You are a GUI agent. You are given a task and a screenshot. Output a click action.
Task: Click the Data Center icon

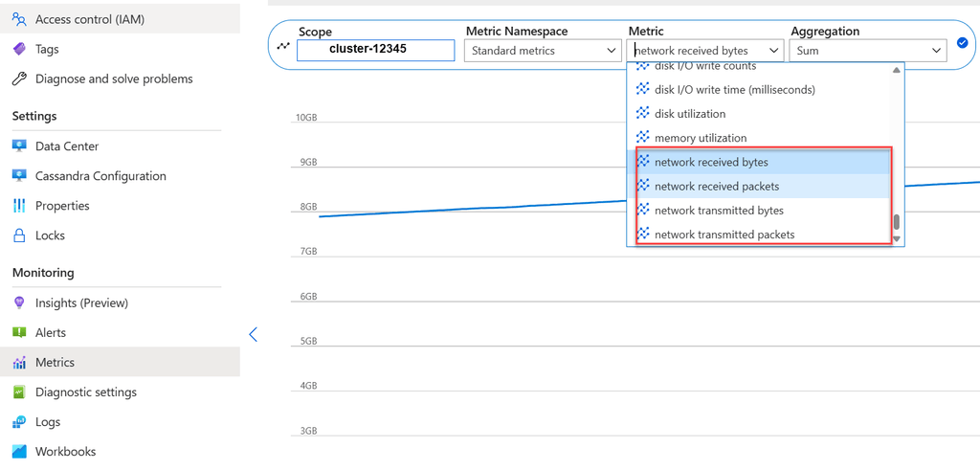[19, 146]
